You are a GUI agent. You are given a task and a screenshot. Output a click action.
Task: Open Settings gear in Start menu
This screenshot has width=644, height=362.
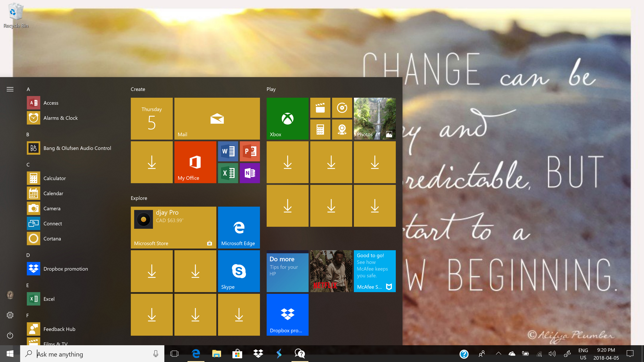click(x=10, y=315)
